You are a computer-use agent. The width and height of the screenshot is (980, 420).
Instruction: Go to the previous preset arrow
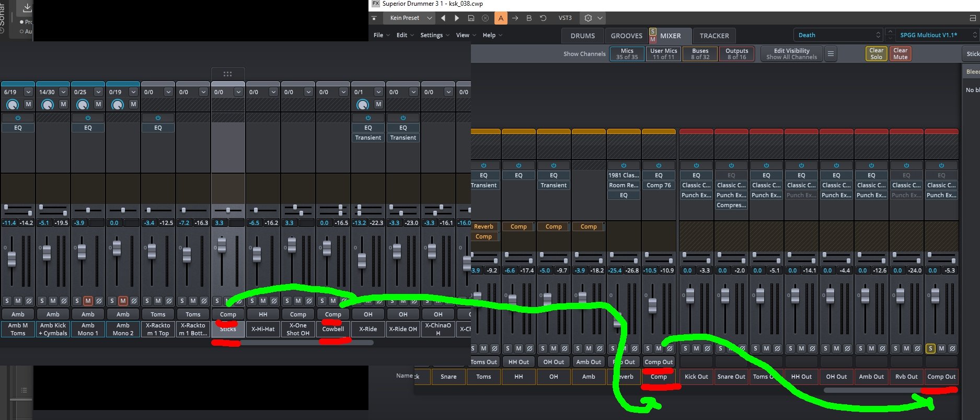(443, 18)
